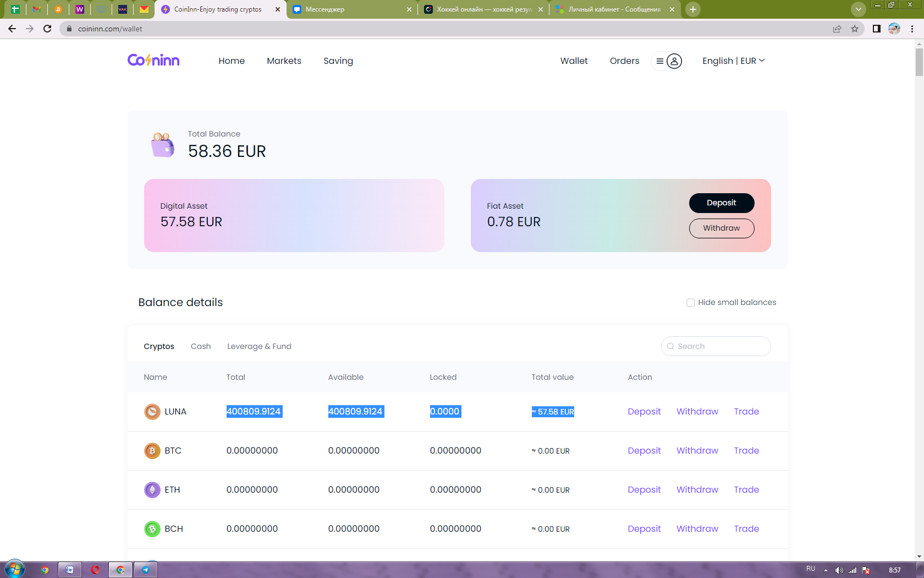The width and height of the screenshot is (924, 578).
Task: Switch to the Хоккей онлайн browser tab
Action: point(484,9)
